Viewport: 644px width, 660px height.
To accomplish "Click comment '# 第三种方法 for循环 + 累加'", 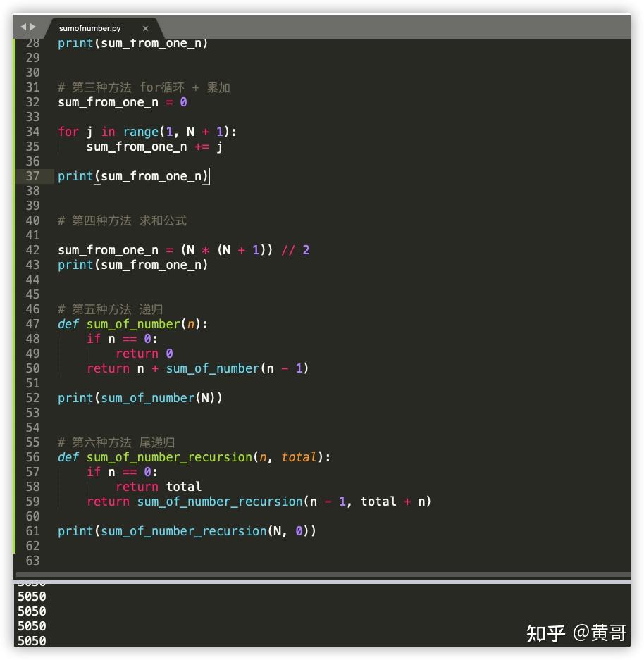I will coord(144,87).
